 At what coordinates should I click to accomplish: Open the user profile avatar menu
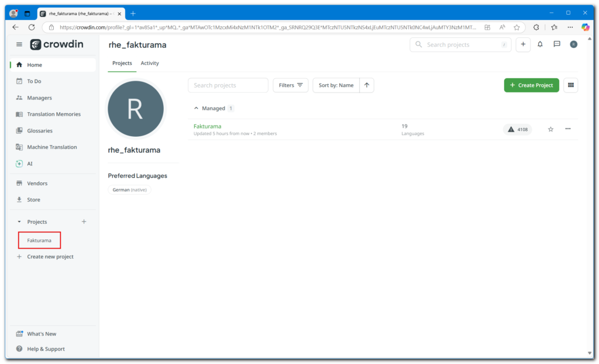pos(573,44)
